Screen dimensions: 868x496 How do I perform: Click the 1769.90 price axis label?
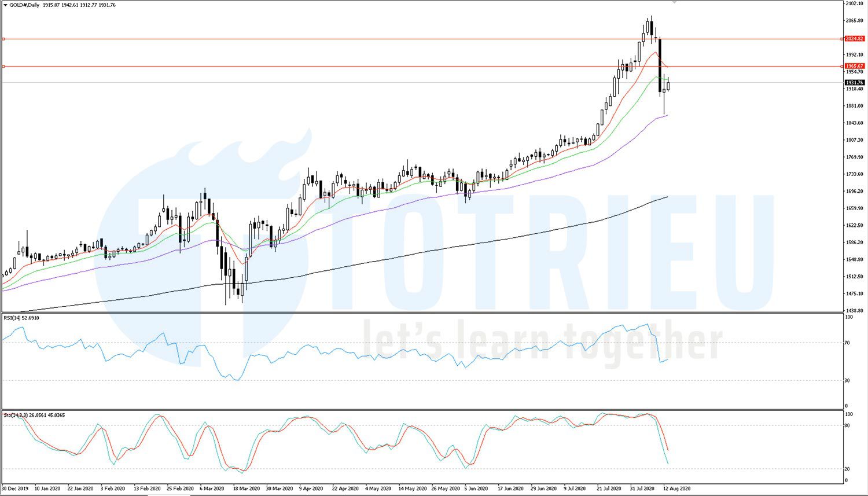click(854, 157)
